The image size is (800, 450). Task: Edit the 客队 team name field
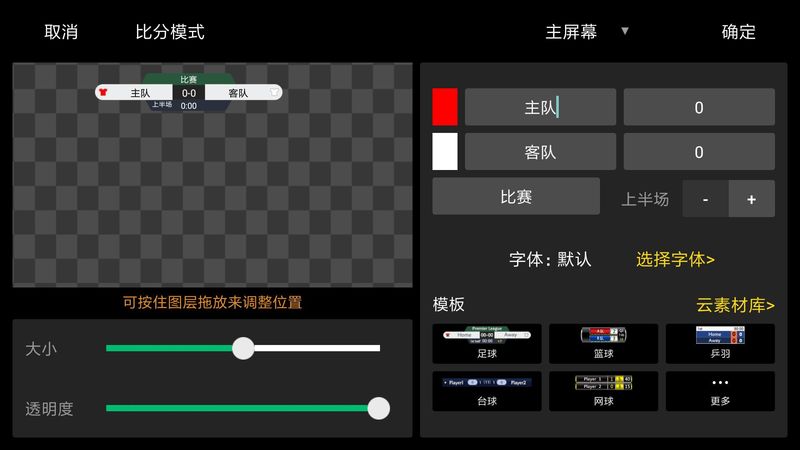coord(540,152)
